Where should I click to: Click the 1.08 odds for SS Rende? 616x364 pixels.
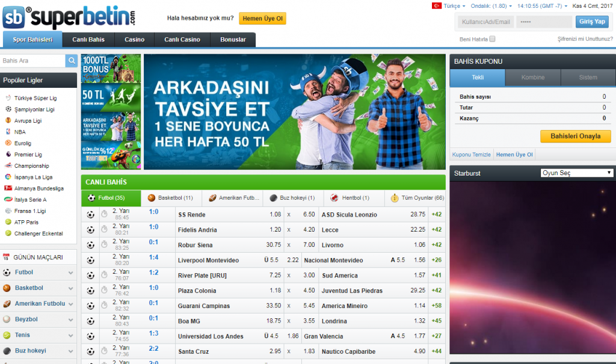tap(276, 214)
